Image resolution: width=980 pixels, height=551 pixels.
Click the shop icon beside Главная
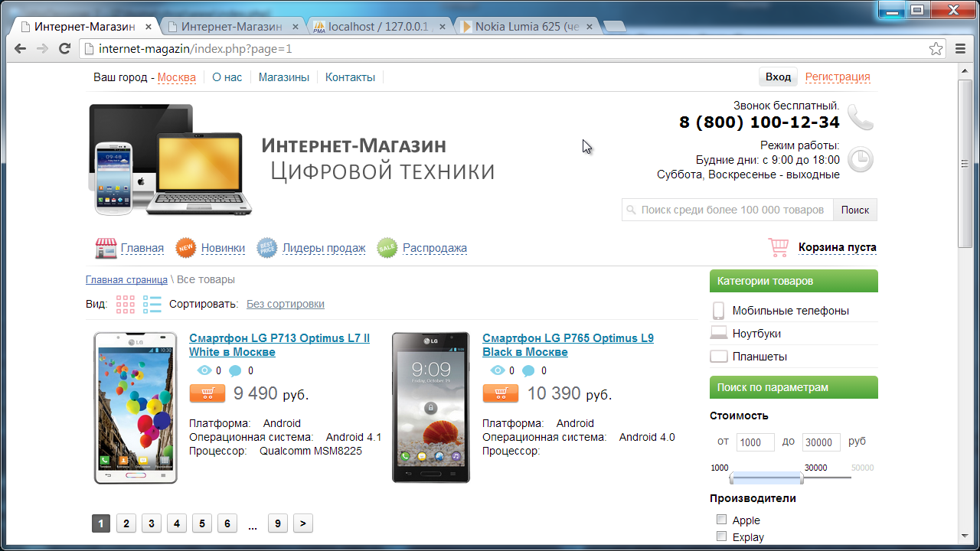[x=106, y=248]
